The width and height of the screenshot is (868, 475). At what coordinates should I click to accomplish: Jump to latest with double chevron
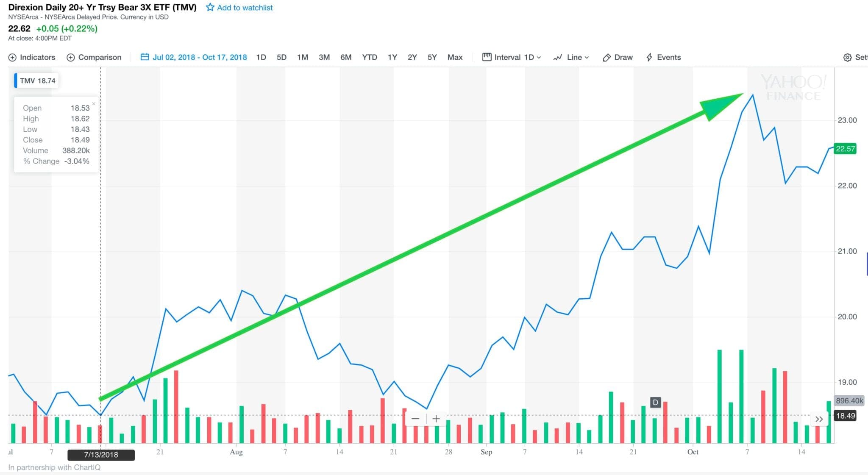(x=819, y=419)
